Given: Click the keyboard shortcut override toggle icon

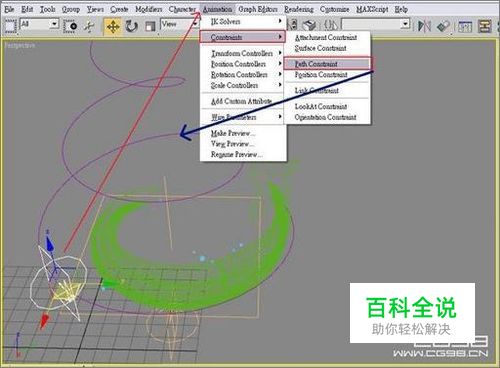Looking at the screenshot, I should 310,25.
